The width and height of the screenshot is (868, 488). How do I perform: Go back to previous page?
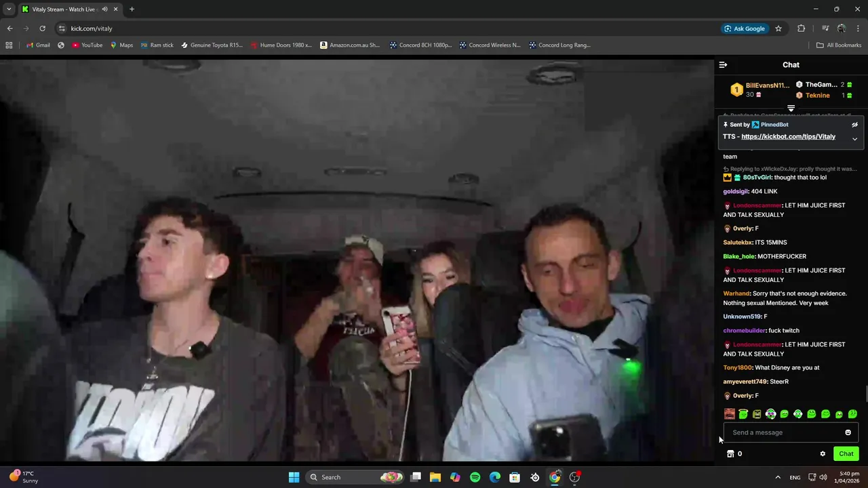pyautogui.click(x=9, y=28)
